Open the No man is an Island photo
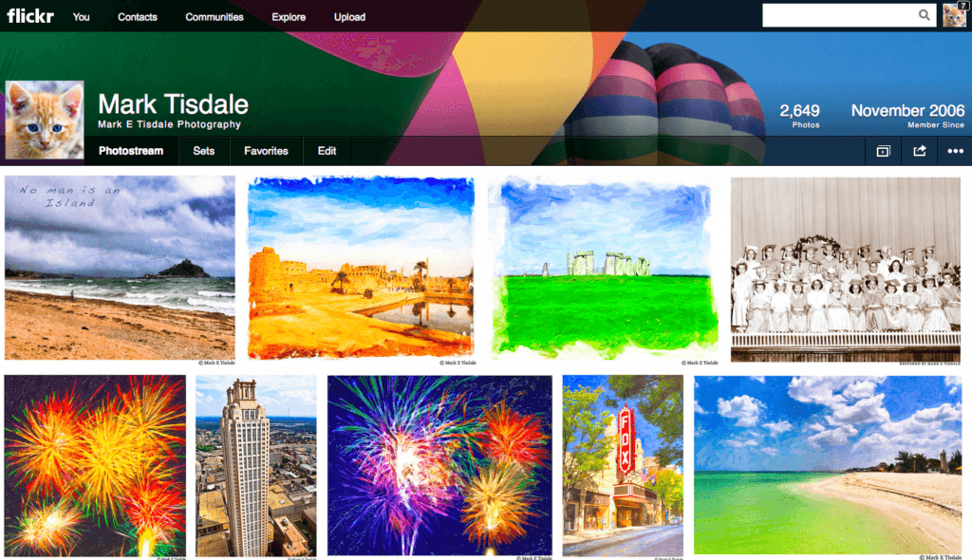This screenshot has height=560, width=972. pos(120,268)
